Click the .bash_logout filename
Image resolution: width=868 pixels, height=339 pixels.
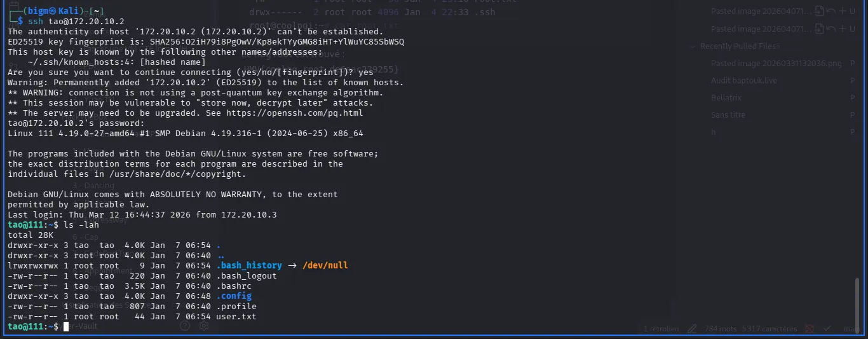(x=247, y=275)
